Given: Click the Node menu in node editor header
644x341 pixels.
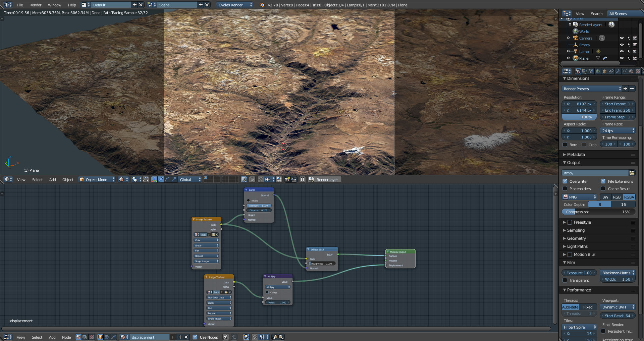Looking at the screenshot, I should coord(66,337).
